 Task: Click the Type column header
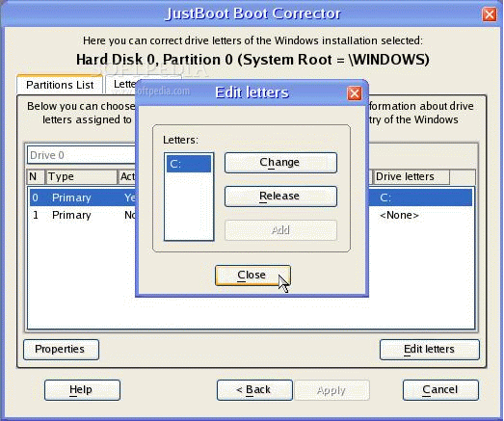point(82,176)
